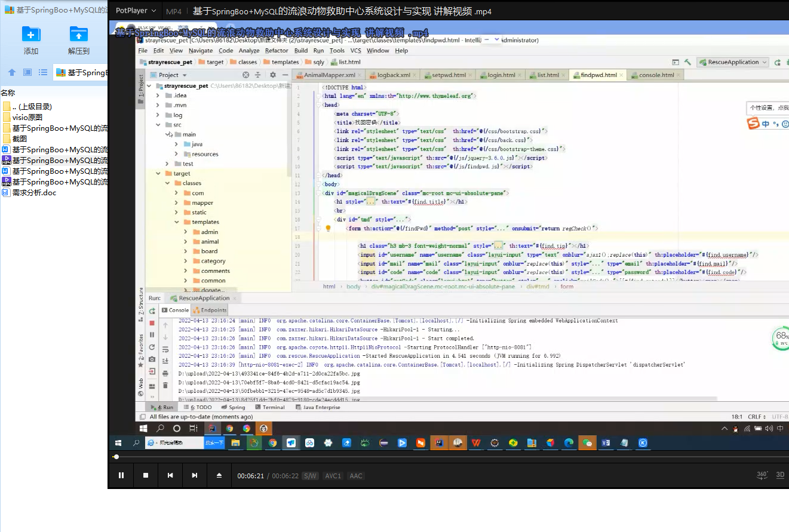Viewport: 789px width, 532px height.
Task: Click the MP4 format label
Action: (174, 11)
